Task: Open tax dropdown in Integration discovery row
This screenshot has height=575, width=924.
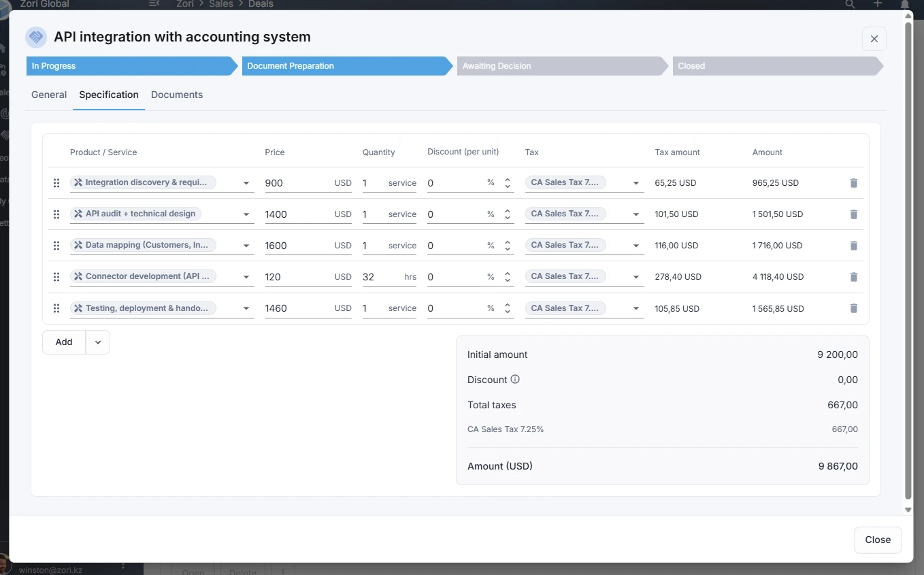Action: point(636,183)
